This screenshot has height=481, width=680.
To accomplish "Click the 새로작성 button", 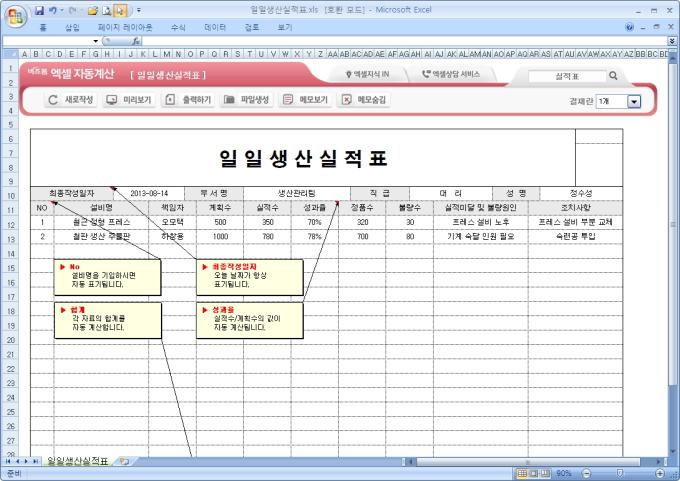I will click(x=71, y=100).
